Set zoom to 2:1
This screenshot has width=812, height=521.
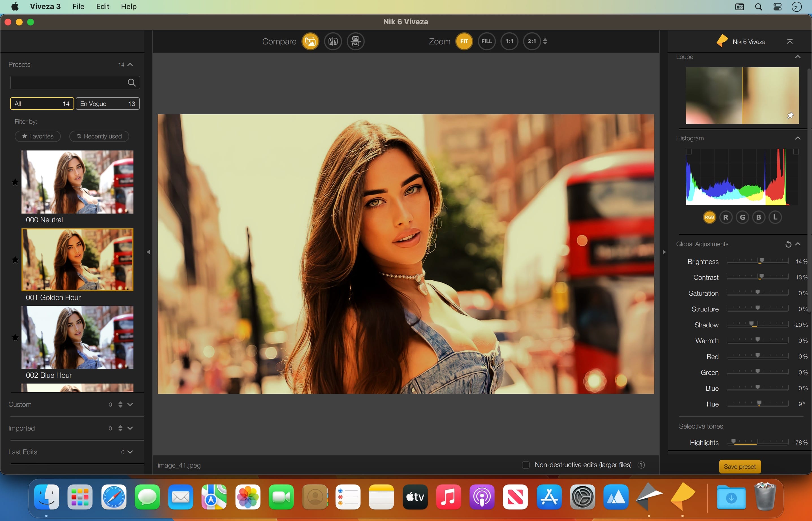click(x=532, y=41)
